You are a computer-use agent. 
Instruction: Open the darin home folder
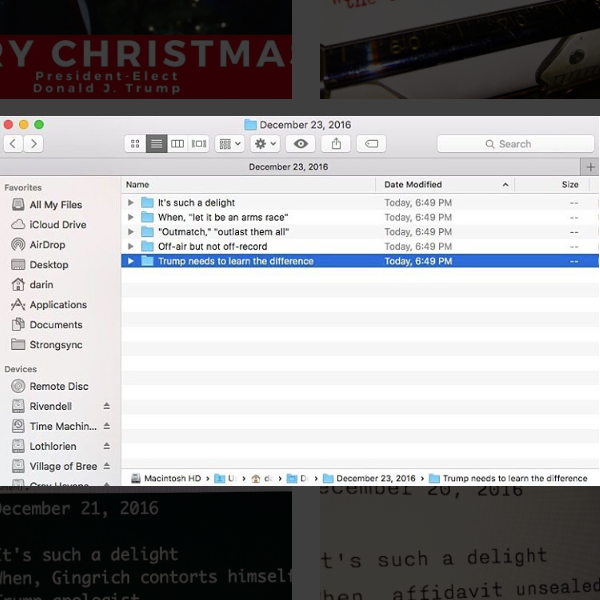[x=41, y=285]
